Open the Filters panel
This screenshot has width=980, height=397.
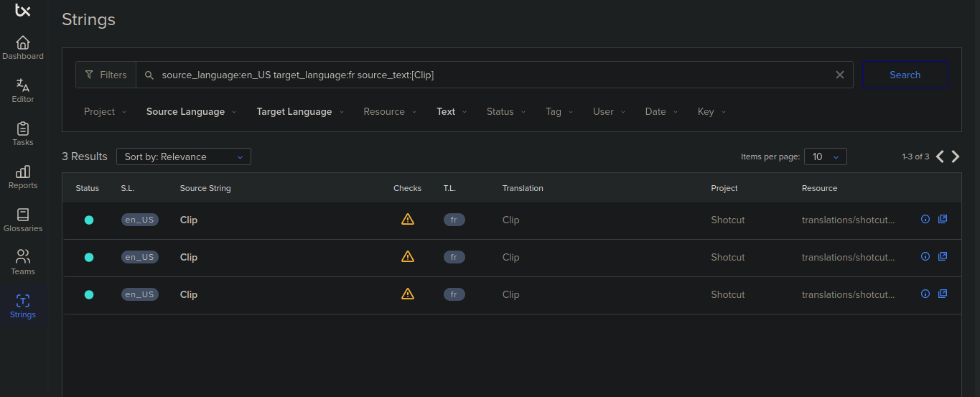click(106, 75)
